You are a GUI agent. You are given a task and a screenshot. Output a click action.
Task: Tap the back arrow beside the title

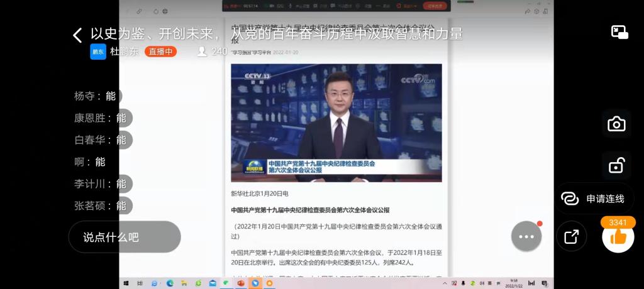pyautogui.click(x=77, y=35)
